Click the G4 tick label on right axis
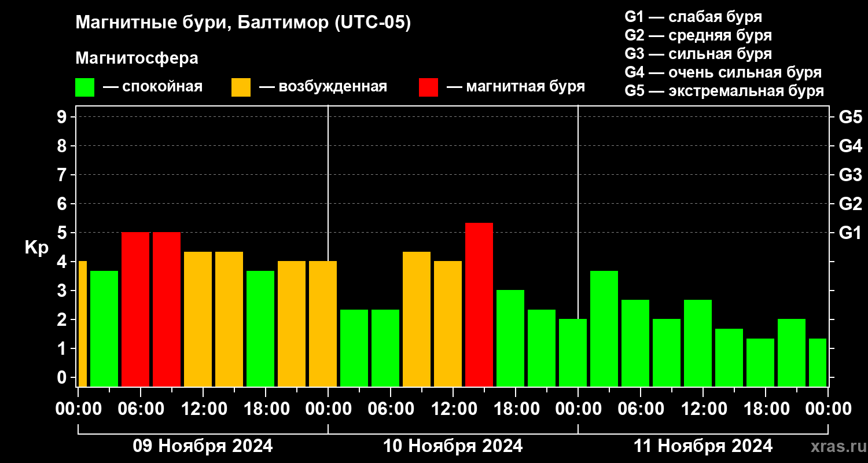The width and height of the screenshot is (868, 463). [851, 146]
